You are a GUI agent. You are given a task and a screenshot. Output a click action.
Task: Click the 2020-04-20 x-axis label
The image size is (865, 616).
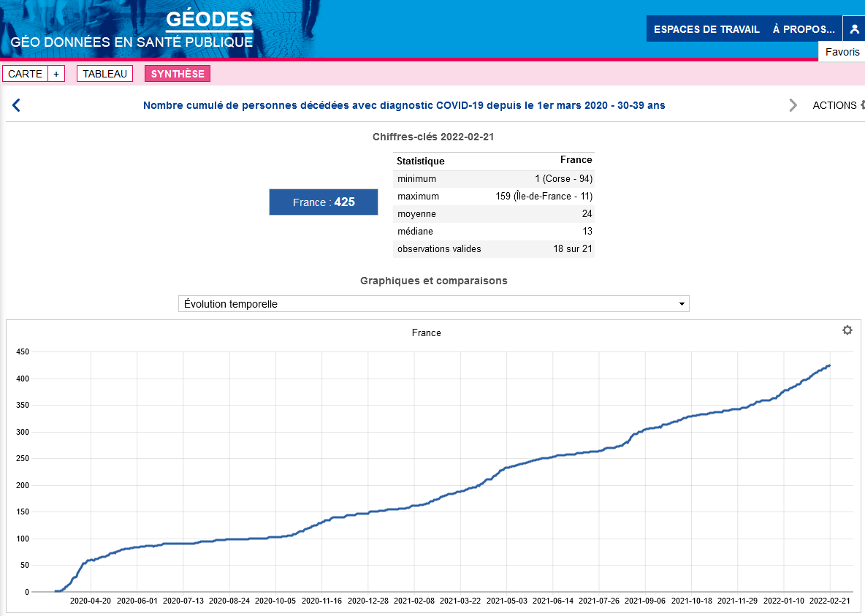click(91, 601)
